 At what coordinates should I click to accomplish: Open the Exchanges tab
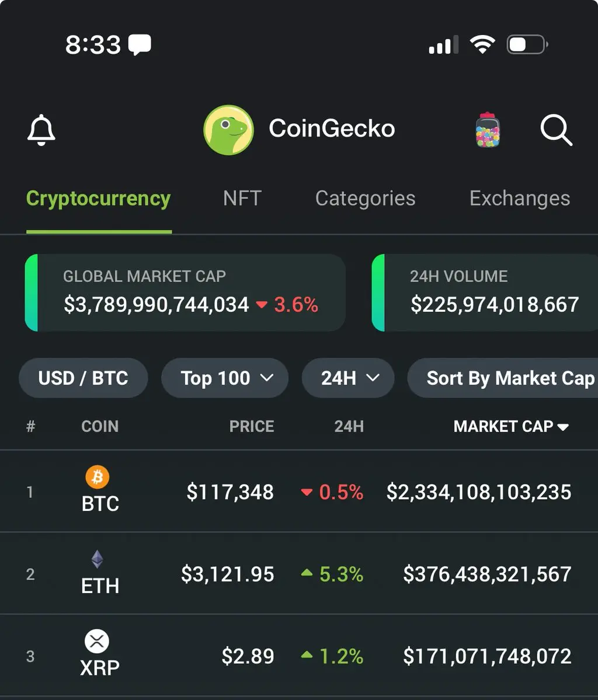tap(520, 198)
